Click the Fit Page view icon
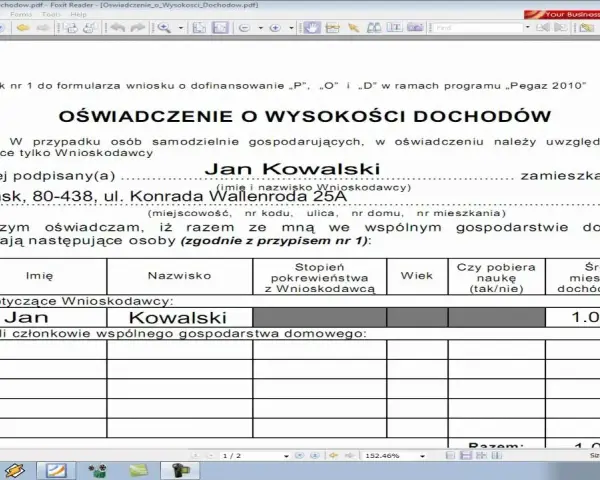The image size is (600, 480). point(199,28)
